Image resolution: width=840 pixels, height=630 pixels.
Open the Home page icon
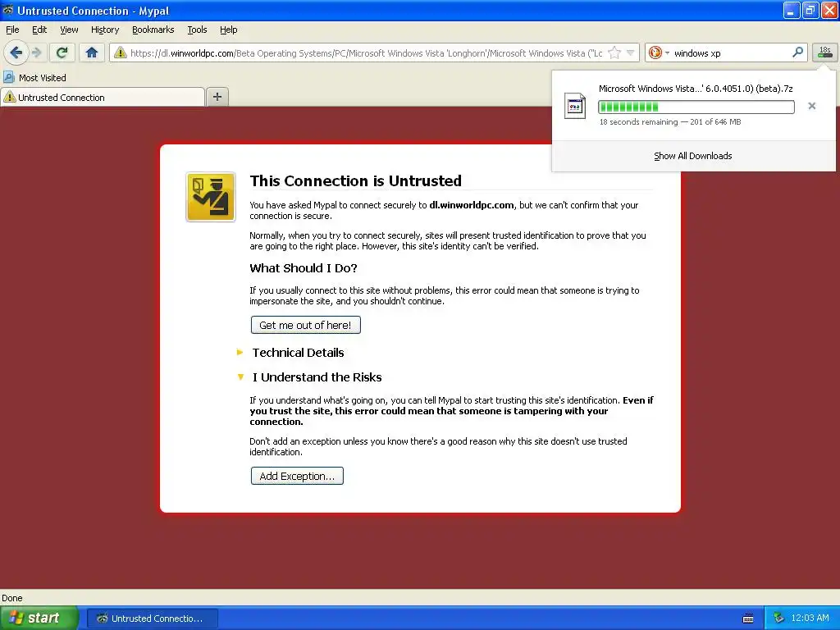tap(92, 52)
